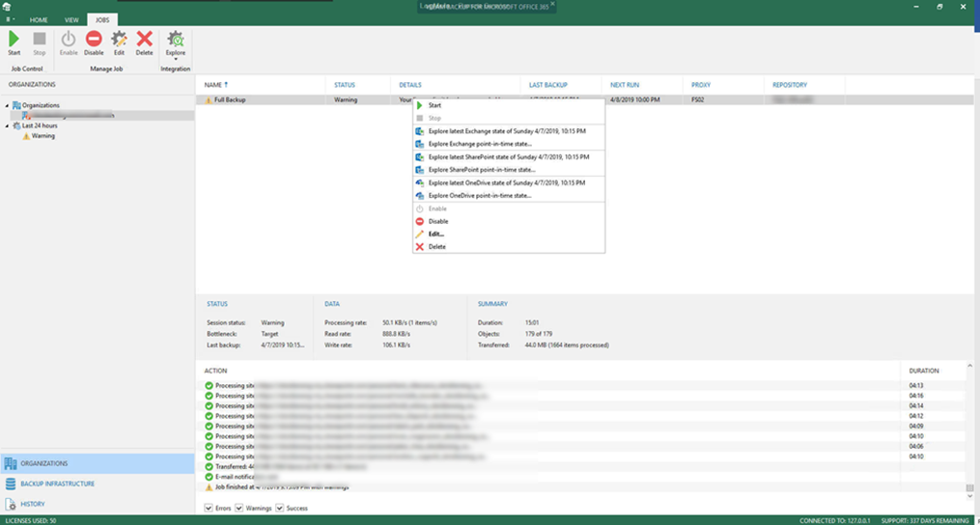Click the 4/8/2019 10:00 PM next run cell

pyautogui.click(x=635, y=100)
